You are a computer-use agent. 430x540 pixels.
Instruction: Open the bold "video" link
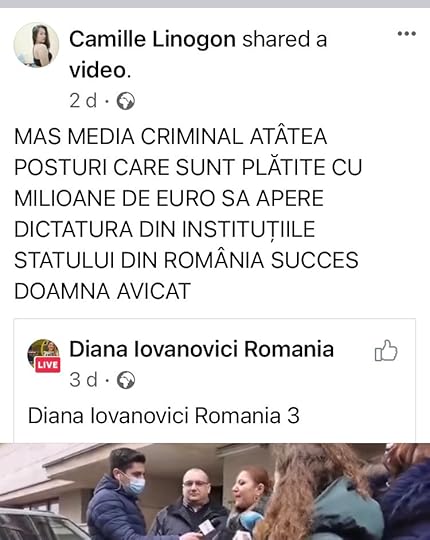click(98, 70)
